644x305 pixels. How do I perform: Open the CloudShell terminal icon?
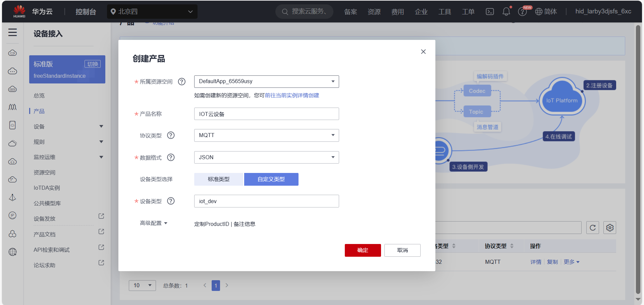coord(490,12)
